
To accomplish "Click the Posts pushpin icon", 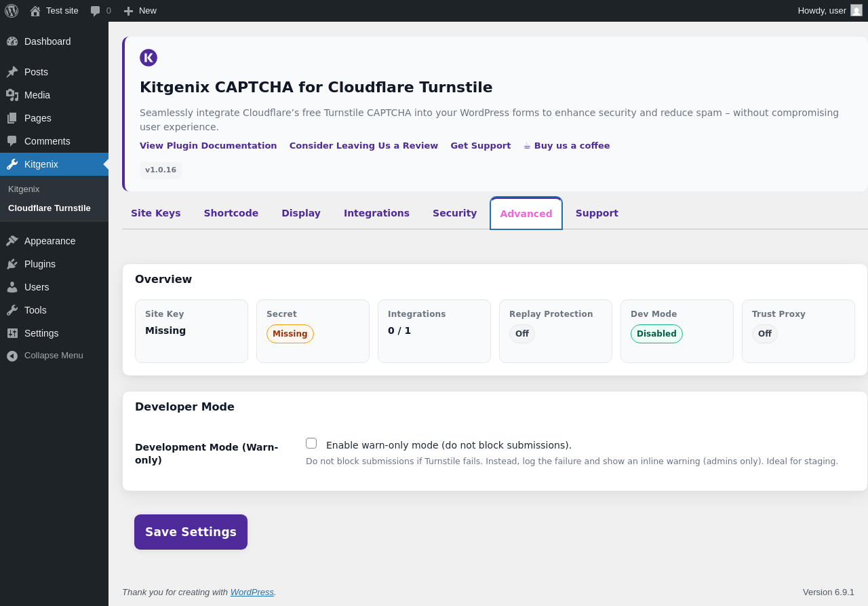I will pos(12,72).
